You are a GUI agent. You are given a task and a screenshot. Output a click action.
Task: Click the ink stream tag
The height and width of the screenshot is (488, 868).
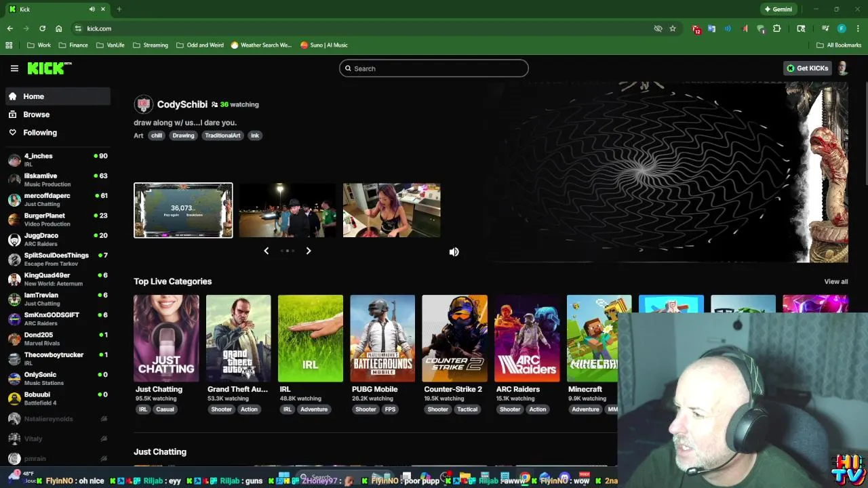pyautogui.click(x=255, y=136)
